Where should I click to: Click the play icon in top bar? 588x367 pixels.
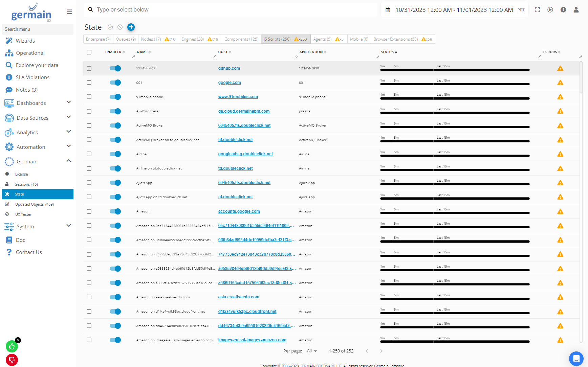(x=550, y=10)
